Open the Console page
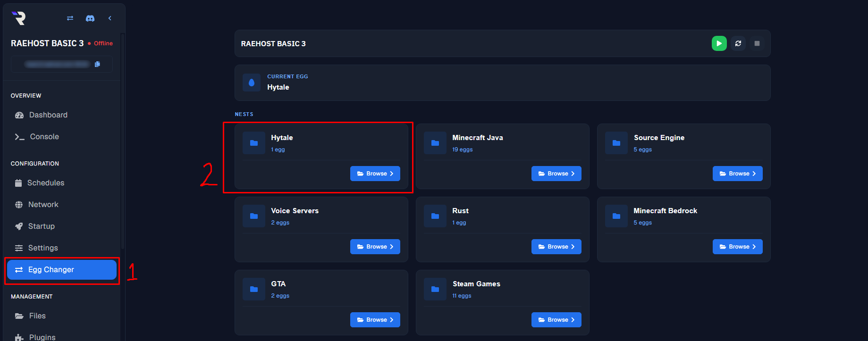 coord(62,137)
